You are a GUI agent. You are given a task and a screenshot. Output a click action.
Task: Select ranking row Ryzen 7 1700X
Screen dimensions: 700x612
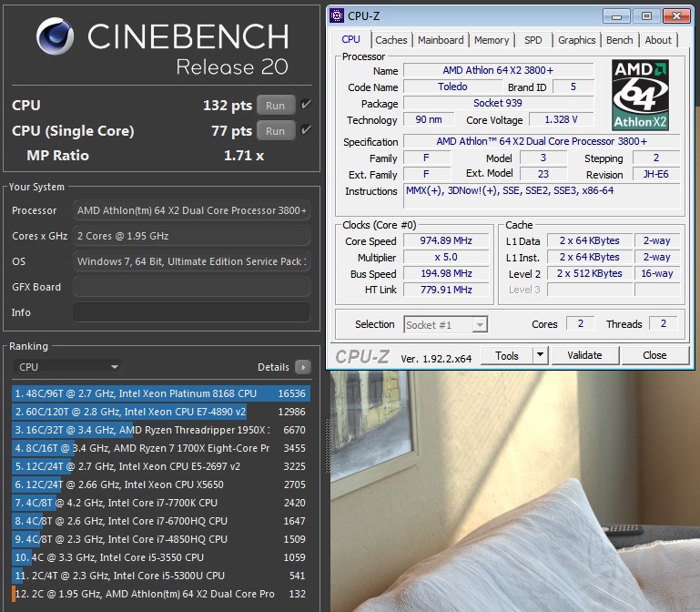click(161, 448)
